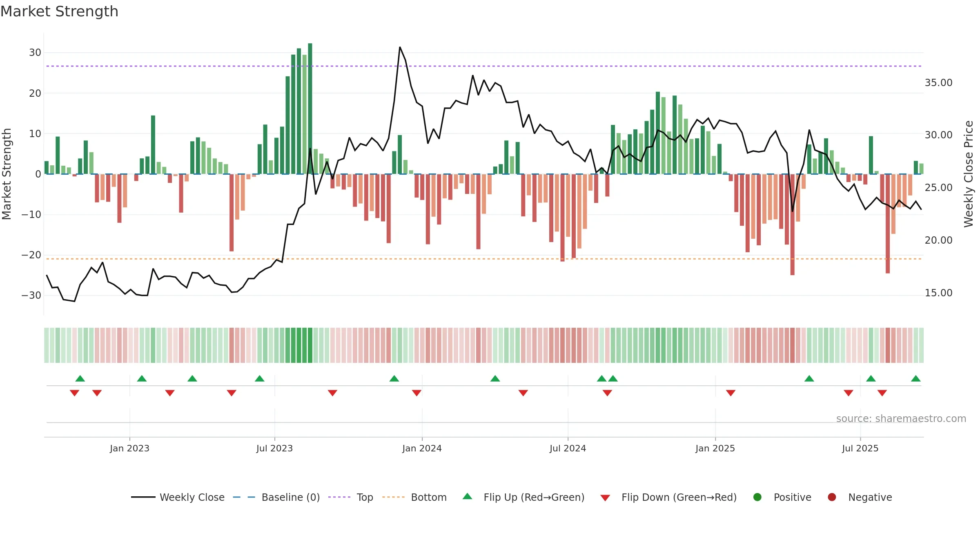
Task: Click the purple dotted Top legend icon
Action: pos(339,497)
